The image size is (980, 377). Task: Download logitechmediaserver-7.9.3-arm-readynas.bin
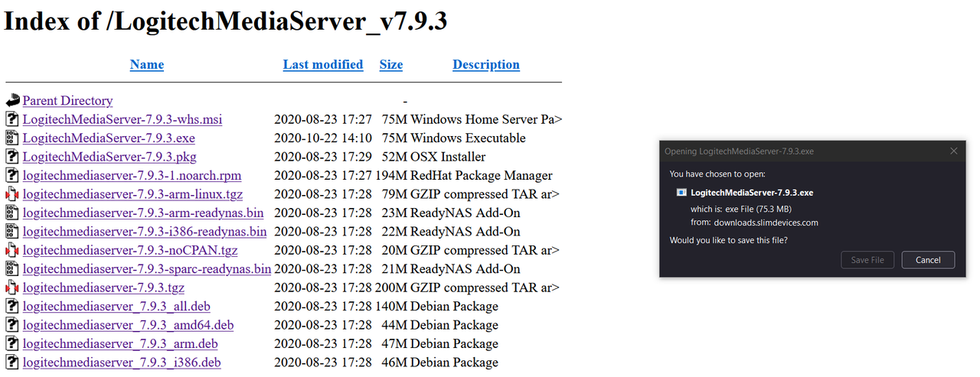143,213
